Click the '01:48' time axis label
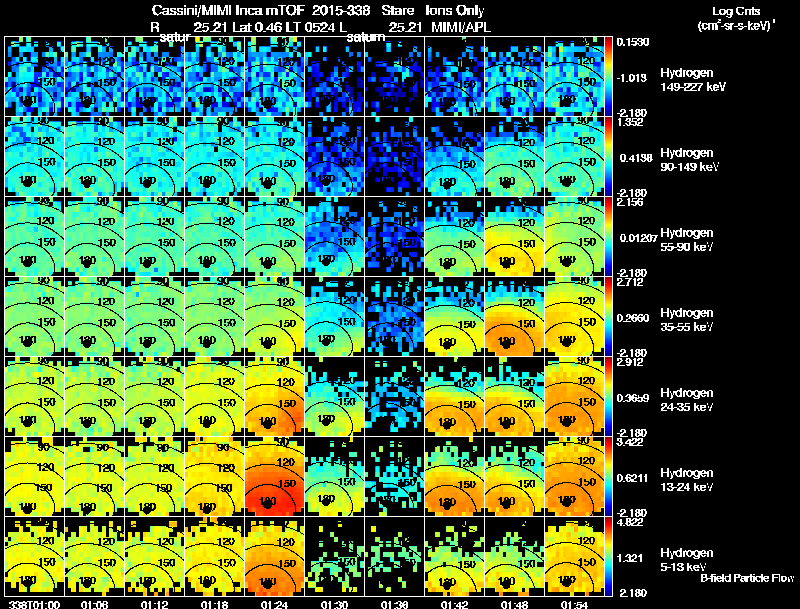The height and width of the screenshot is (609, 800). coord(514,605)
